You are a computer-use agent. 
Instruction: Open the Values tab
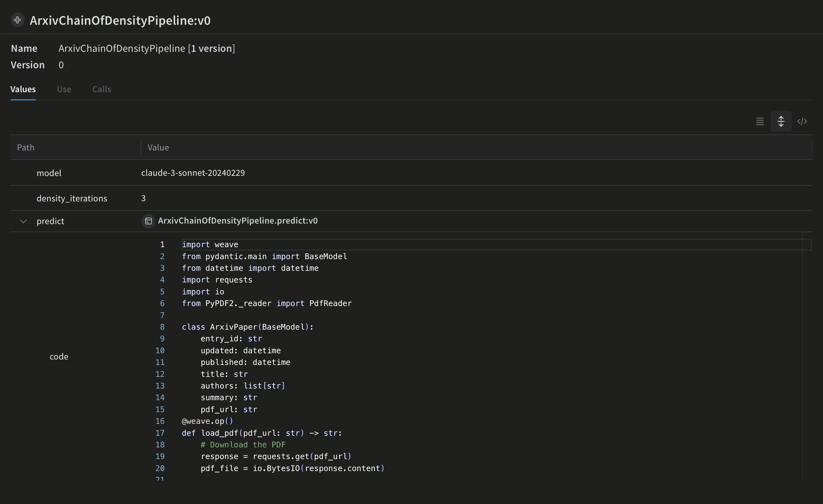click(x=23, y=89)
